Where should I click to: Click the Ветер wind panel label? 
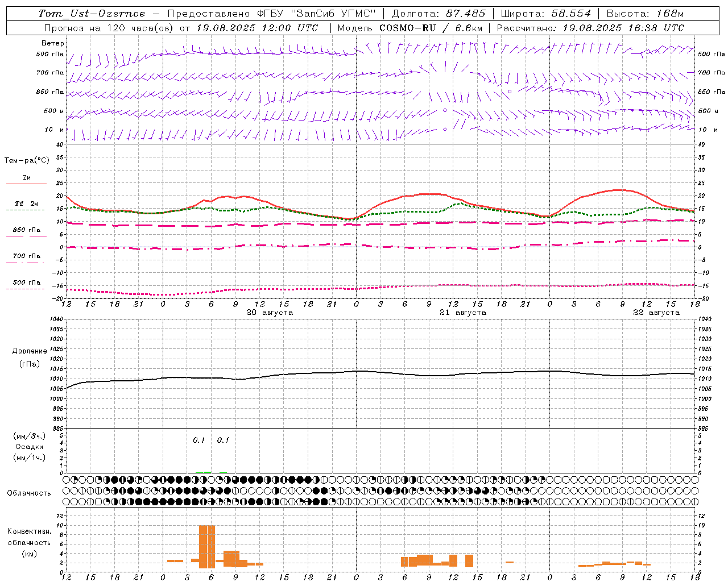coord(53,43)
